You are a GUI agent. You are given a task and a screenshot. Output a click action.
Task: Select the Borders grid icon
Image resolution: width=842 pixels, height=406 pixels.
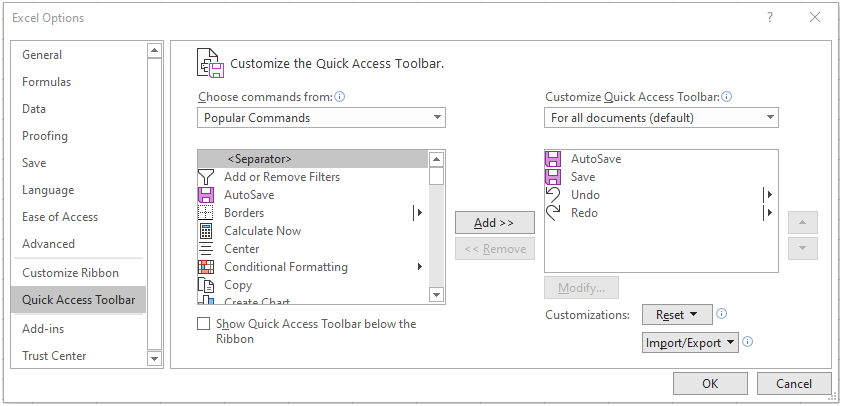pos(206,213)
